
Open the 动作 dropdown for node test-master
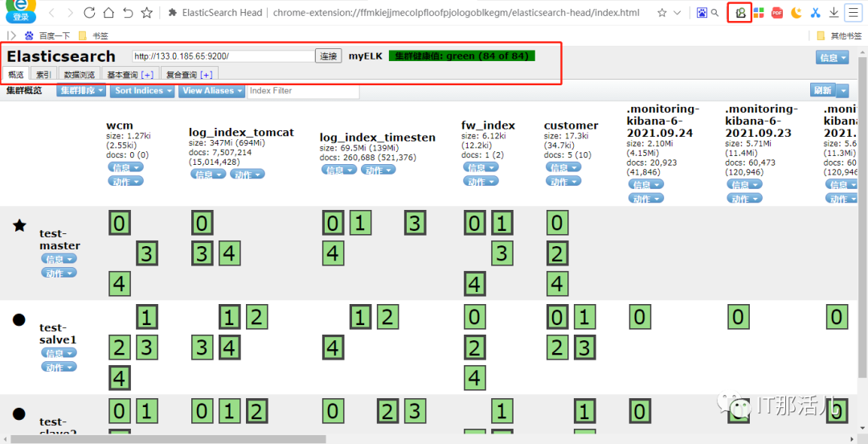click(59, 273)
